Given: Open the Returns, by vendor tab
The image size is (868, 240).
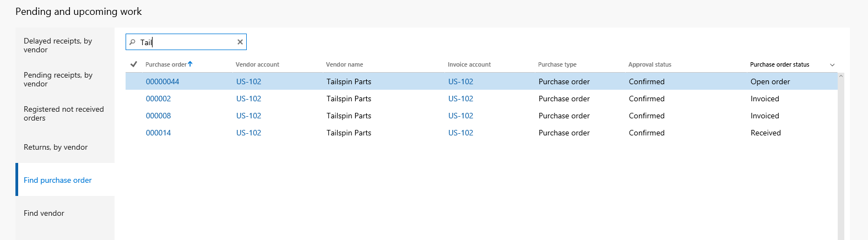Looking at the screenshot, I should [56, 147].
